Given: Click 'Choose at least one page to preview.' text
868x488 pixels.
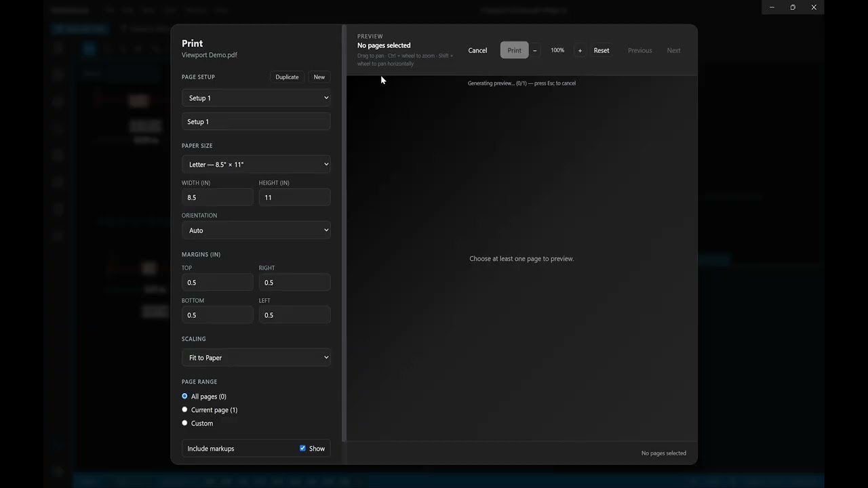Looking at the screenshot, I should tap(521, 259).
